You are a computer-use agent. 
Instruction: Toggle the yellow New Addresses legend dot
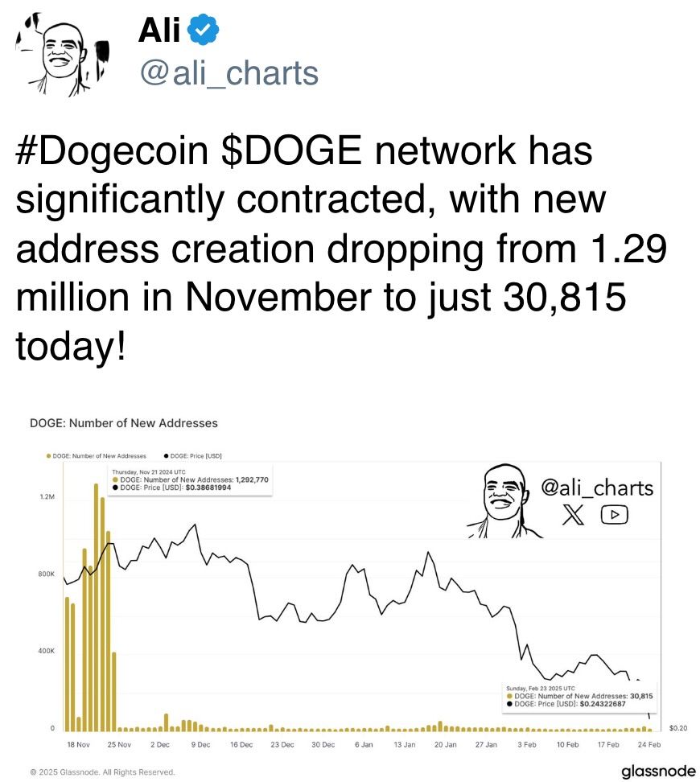click(x=50, y=455)
